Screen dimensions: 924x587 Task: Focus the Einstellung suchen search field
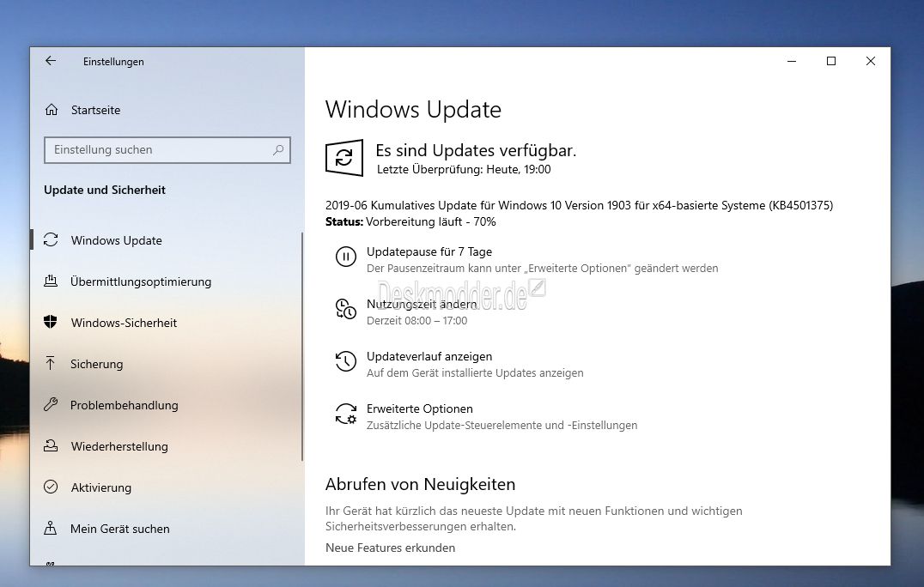167,150
